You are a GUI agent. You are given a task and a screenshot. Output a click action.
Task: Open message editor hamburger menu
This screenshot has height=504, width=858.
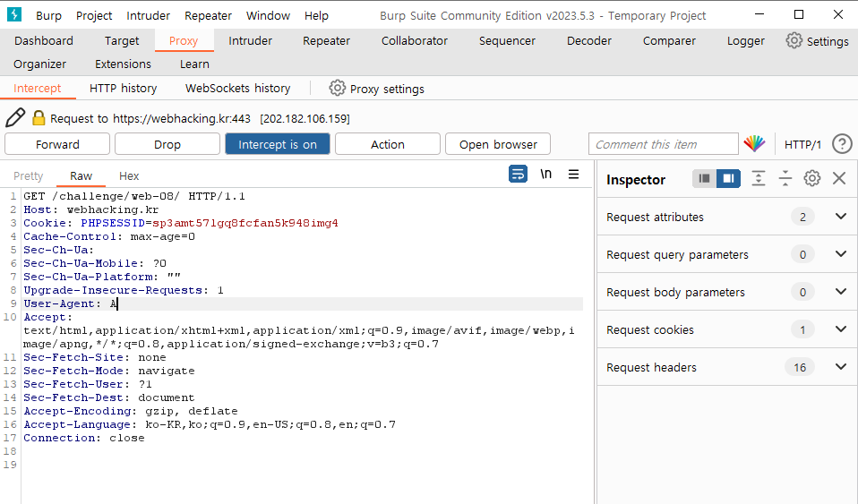pos(573,174)
